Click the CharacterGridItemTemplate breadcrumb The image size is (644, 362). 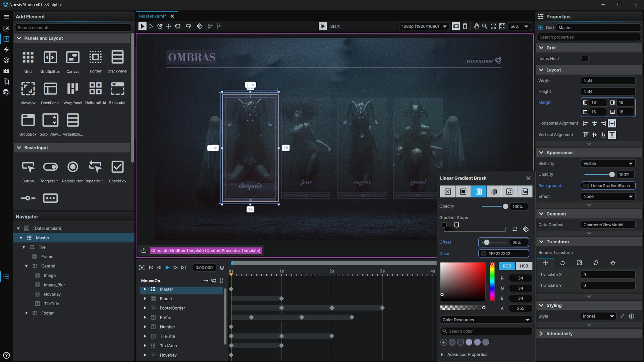[x=206, y=250]
